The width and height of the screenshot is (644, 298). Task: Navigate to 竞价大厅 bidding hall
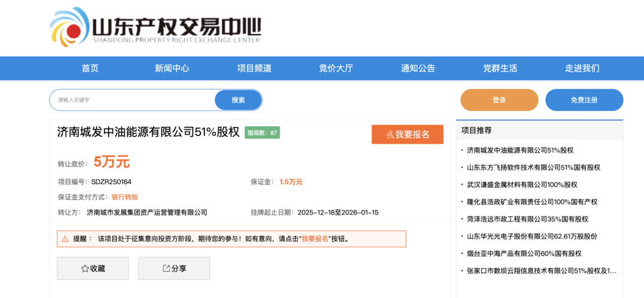(336, 69)
